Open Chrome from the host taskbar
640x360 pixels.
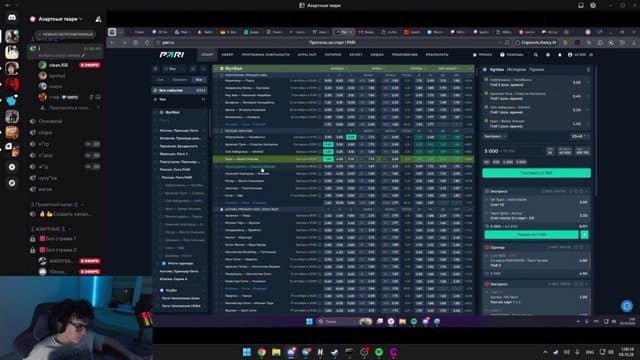[262, 352]
